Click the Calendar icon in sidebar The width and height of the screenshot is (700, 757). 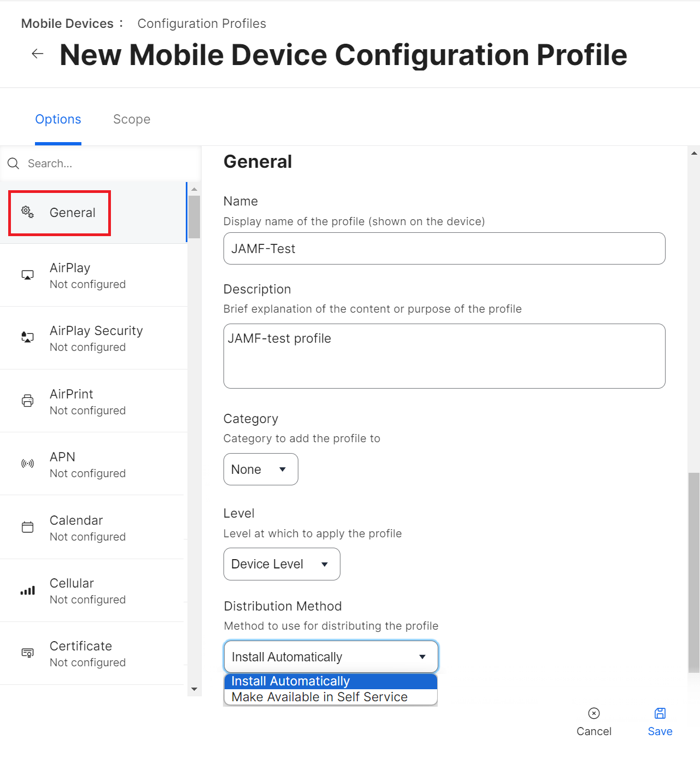pyautogui.click(x=27, y=527)
